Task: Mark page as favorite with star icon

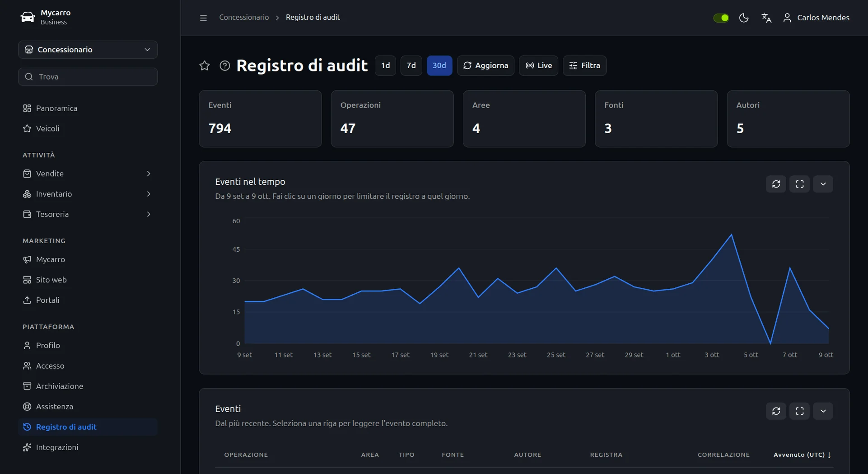Action: coord(205,66)
